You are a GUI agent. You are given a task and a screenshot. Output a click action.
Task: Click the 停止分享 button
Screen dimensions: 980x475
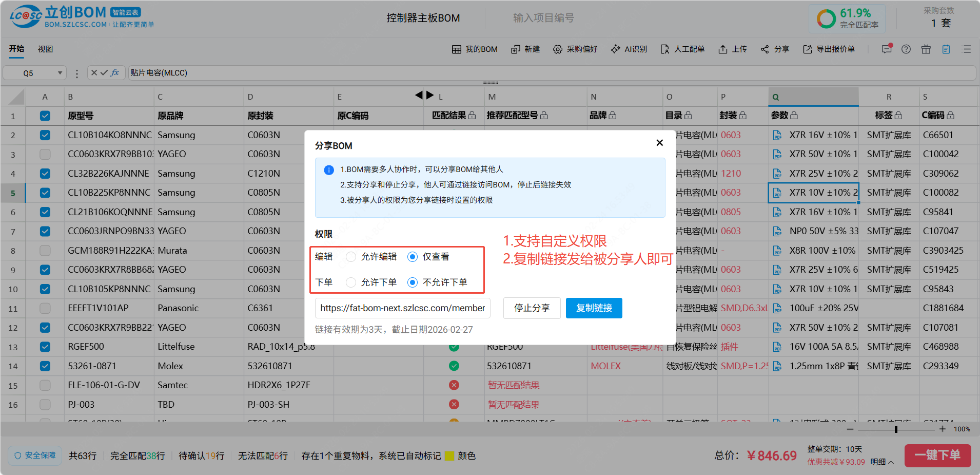point(532,308)
